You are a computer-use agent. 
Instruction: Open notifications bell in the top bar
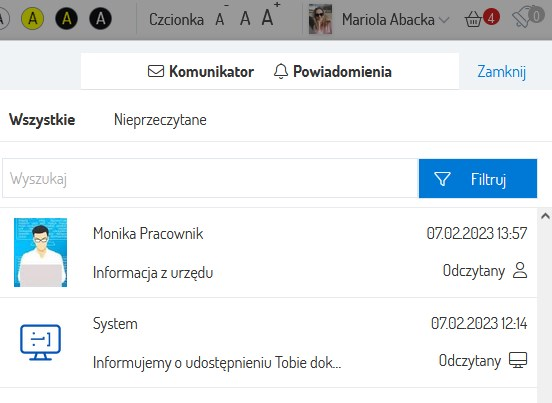[x=527, y=18]
